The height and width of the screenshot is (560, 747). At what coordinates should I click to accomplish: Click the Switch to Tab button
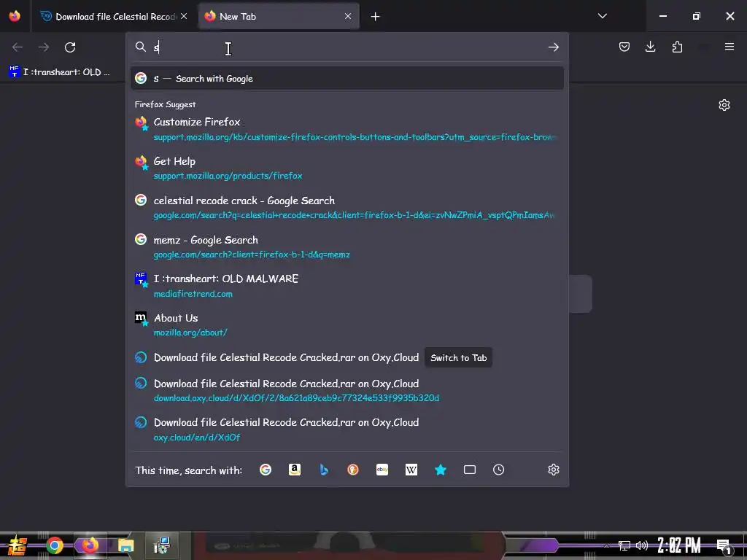[x=458, y=357]
